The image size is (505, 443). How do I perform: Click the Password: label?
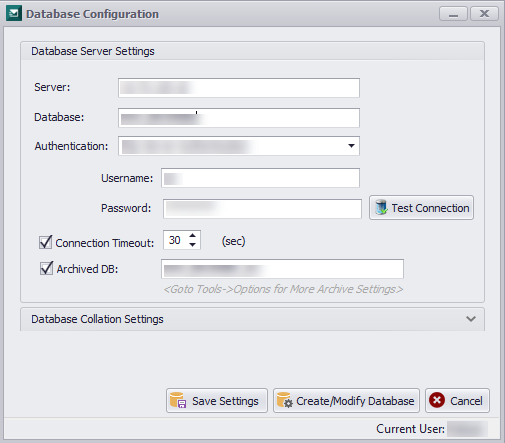point(126,208)
